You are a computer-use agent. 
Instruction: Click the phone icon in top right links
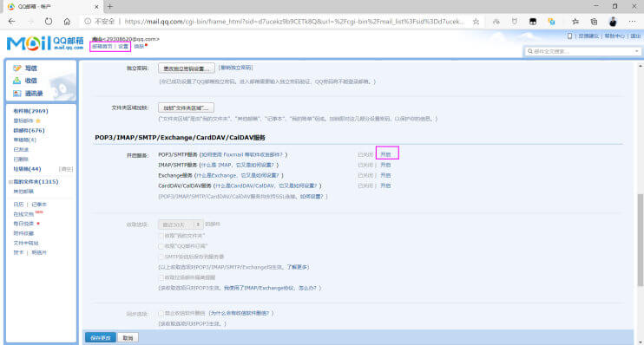tap(569, 36)
